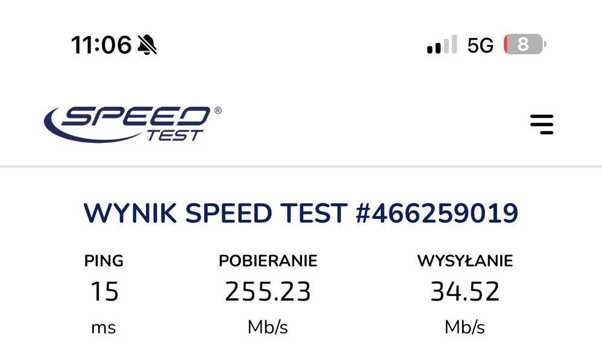Select the ping value 15
Screen dimensions: 602x364
coord(104,292)
